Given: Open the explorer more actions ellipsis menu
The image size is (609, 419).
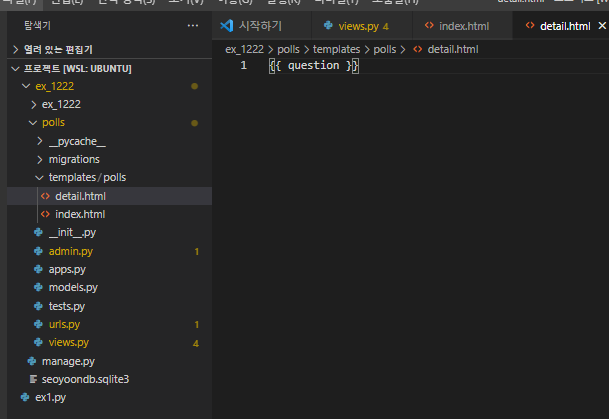Looking at the screenshot, I should point(193,26).
